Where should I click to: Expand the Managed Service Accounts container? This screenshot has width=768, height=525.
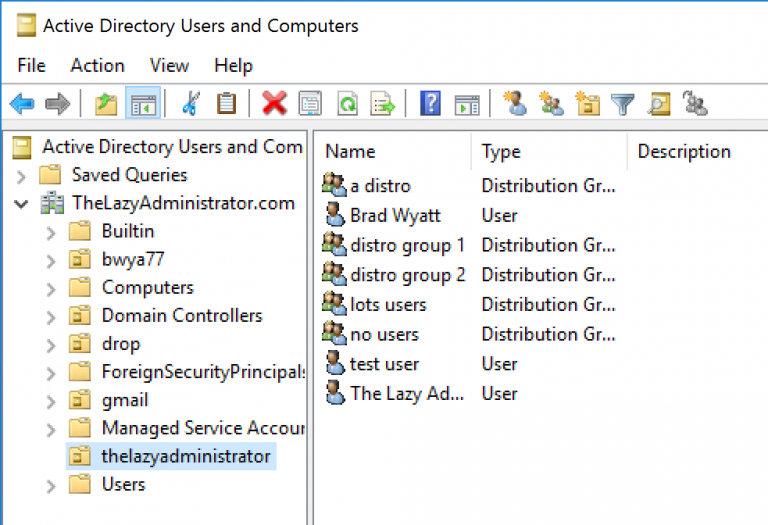click(x=51, y=430)
